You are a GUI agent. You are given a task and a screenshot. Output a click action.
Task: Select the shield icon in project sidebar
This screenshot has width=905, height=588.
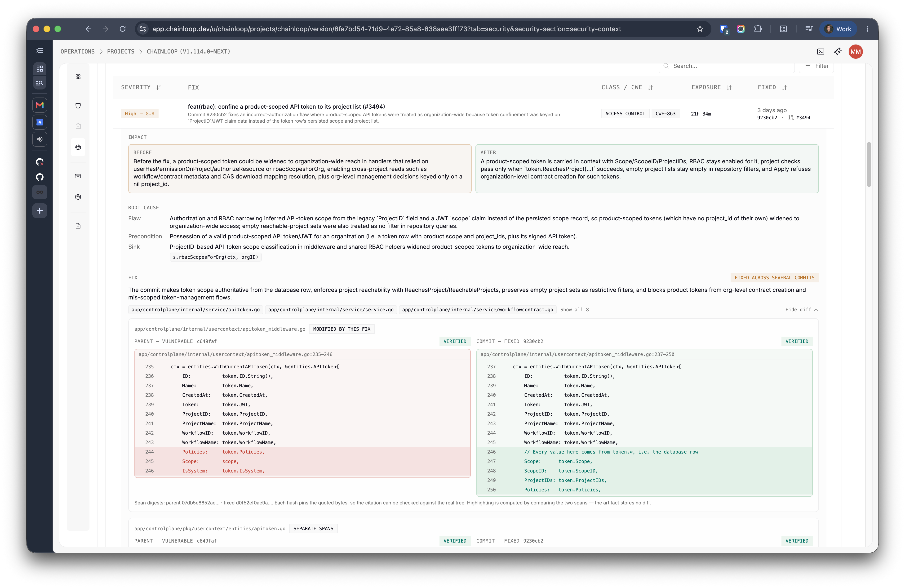point(78,106)
